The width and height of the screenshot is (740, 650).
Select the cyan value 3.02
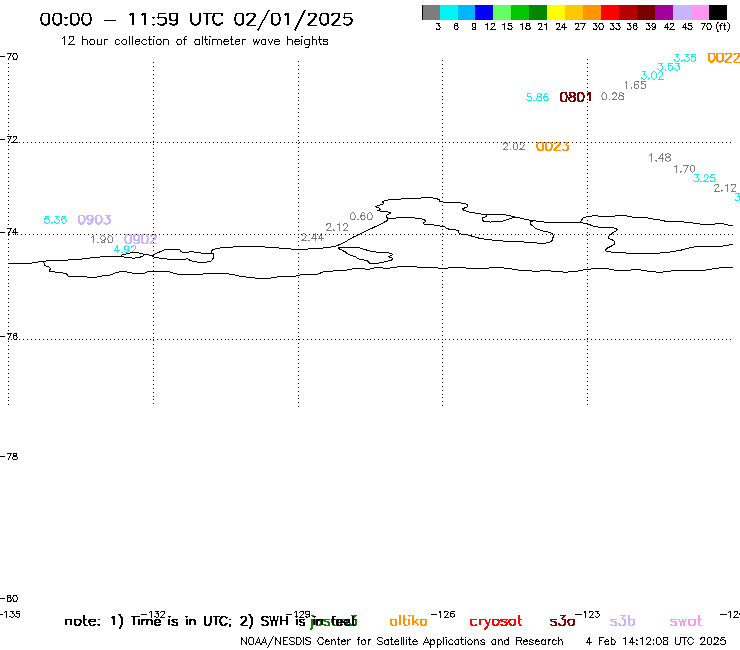pyautogui.click(x=652, y=76)
